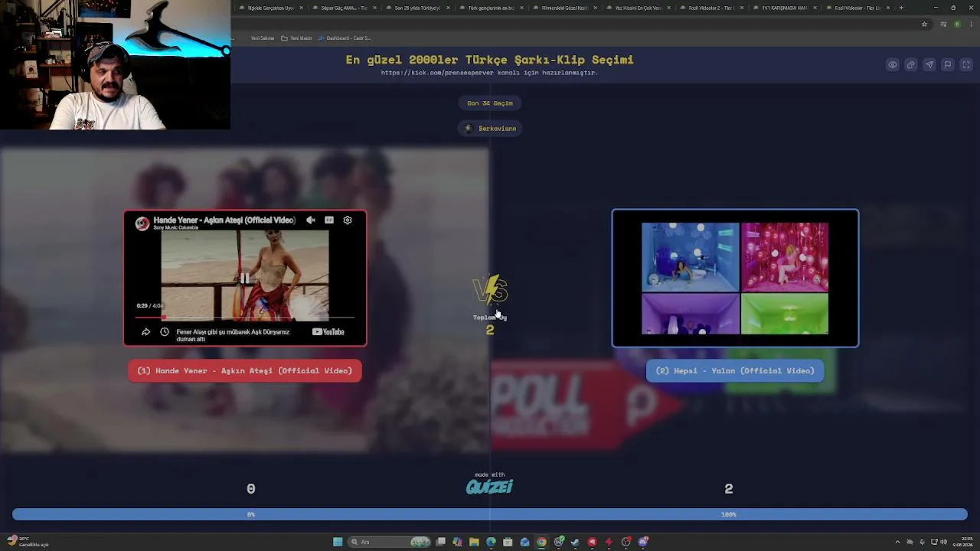Open the Quizei logo link
Image resolution: width=980 pixels, height=551 pixels.
pyautogui.click(x=490, y=486)
